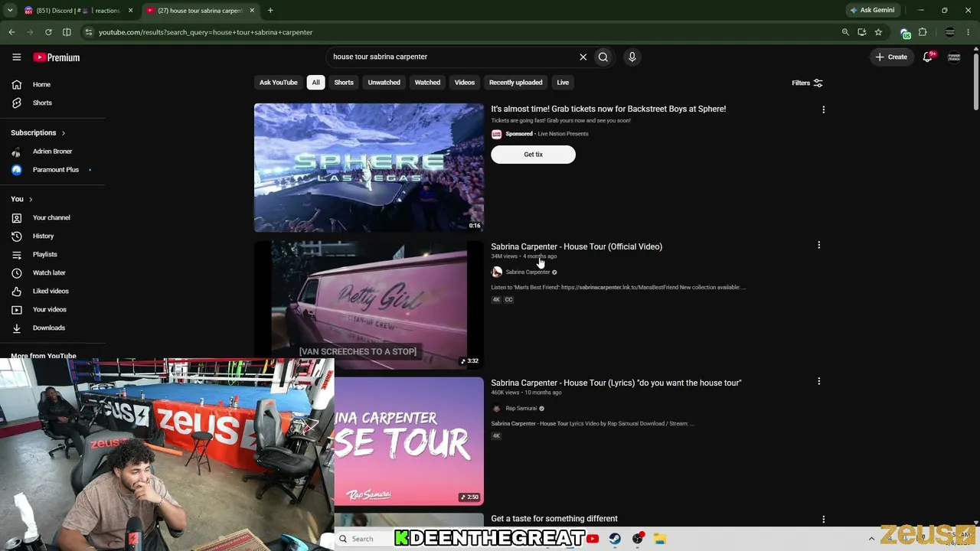Open Liked videos

[52, 291]
